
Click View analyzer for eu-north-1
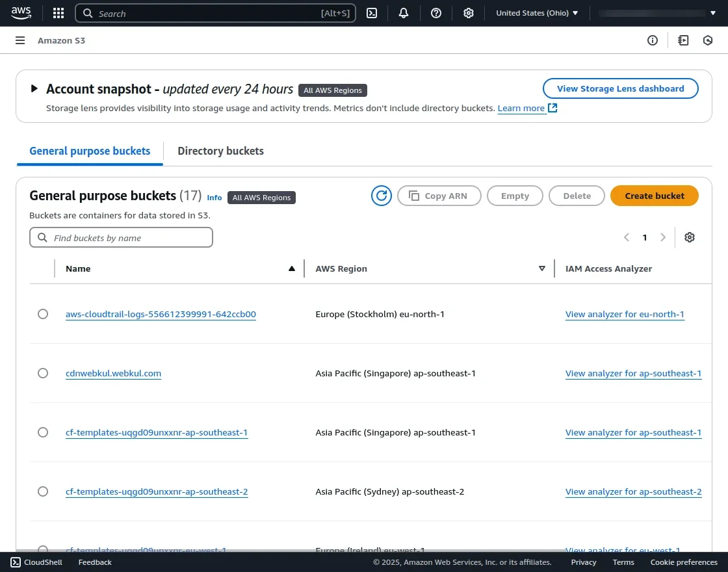(625, 315)
